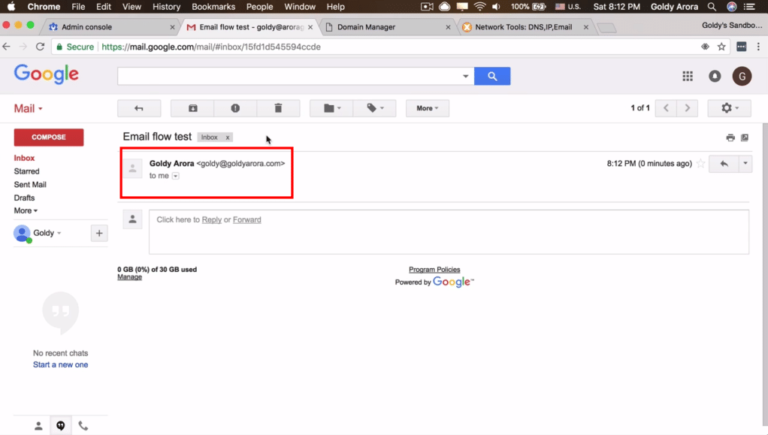Go to the newer conversation arrow
768x435 pixels.
[x=666, y=108]
